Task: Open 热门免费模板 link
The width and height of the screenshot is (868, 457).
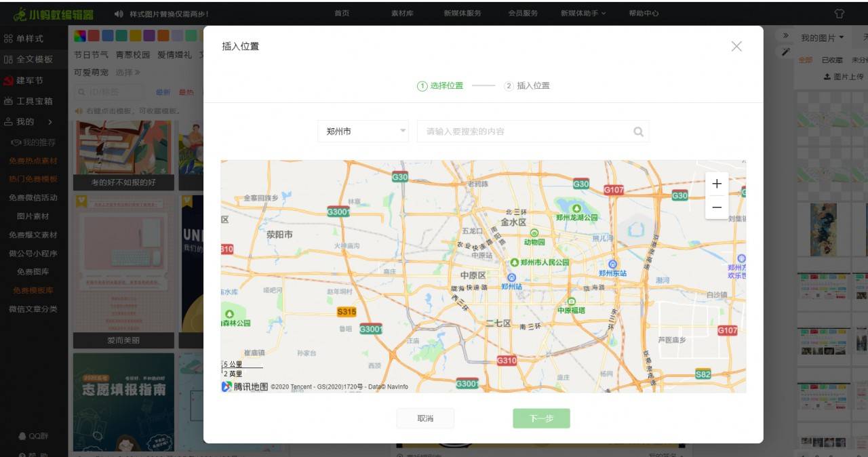Action: coord(33,180)
